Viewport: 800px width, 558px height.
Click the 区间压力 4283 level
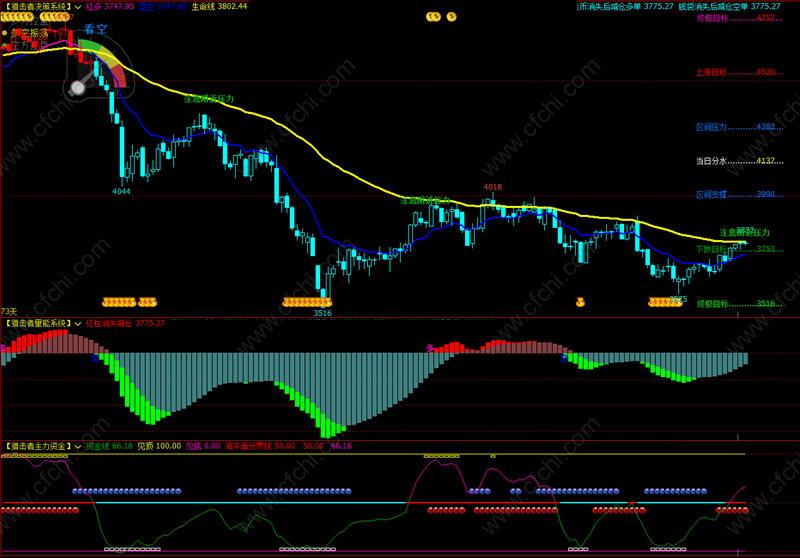point(739,127)
